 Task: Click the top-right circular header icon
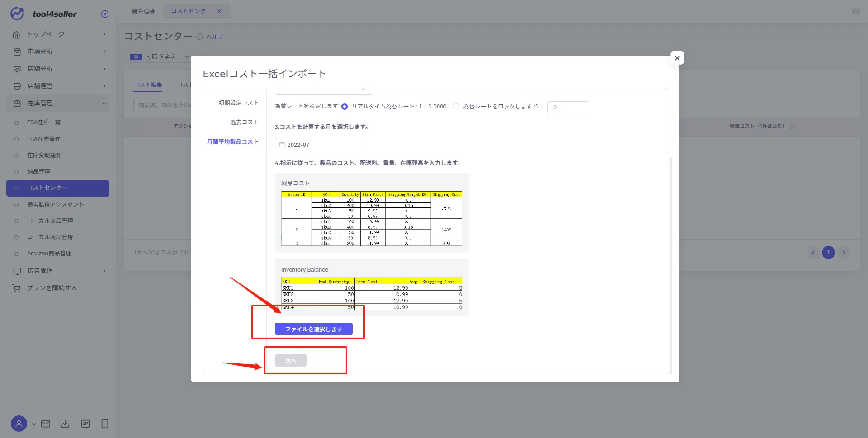pos(855,11)
